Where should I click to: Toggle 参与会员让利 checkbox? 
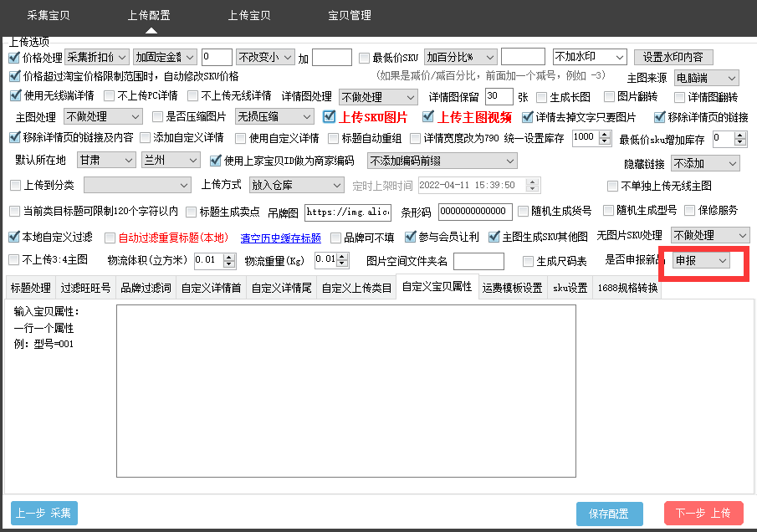[x=411, y=237]
